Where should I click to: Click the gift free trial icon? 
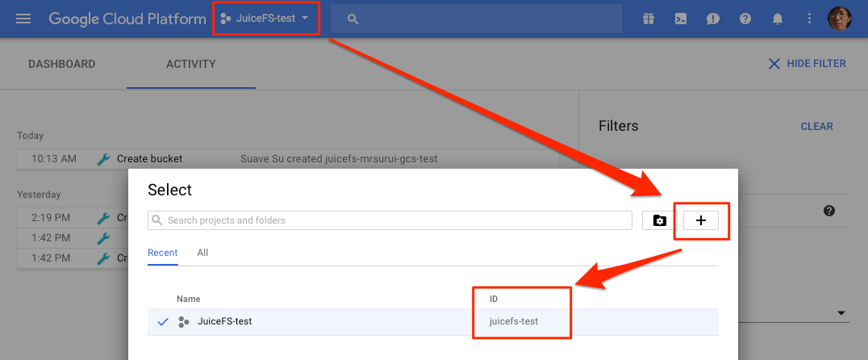pyautogui.click(x=649, y=19)
